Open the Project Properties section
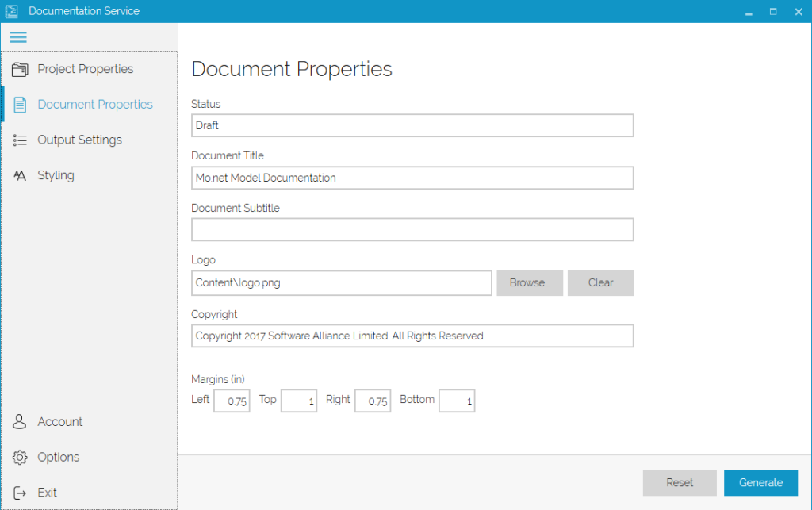 [89, 69]
